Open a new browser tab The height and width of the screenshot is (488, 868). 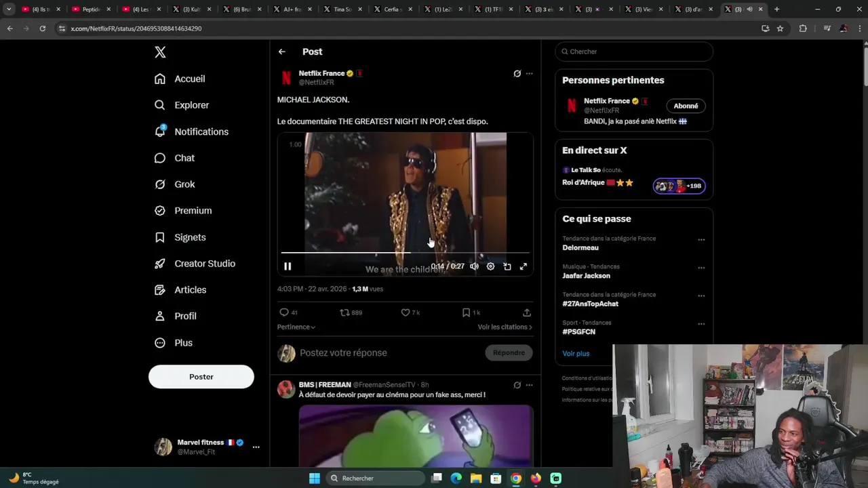coord(776,9)
